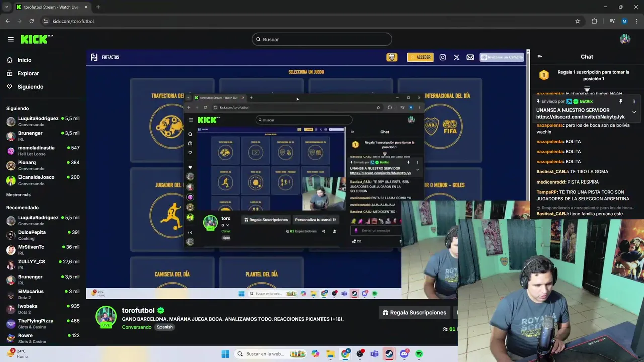Open ElcanaldeJoaco channel
The image size is (644, 362).
pyautogui.click(x=43, y=180)
